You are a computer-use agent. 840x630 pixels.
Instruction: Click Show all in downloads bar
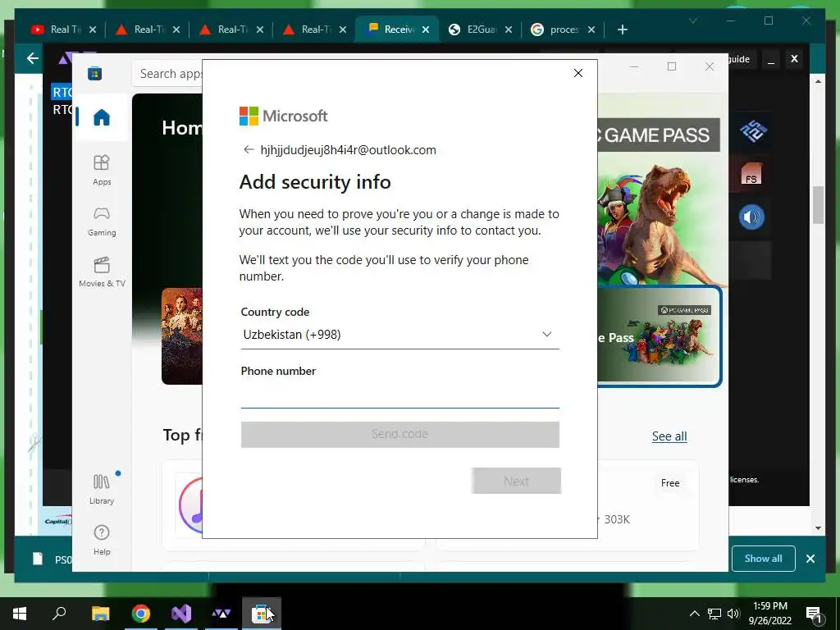coord(763,558)
